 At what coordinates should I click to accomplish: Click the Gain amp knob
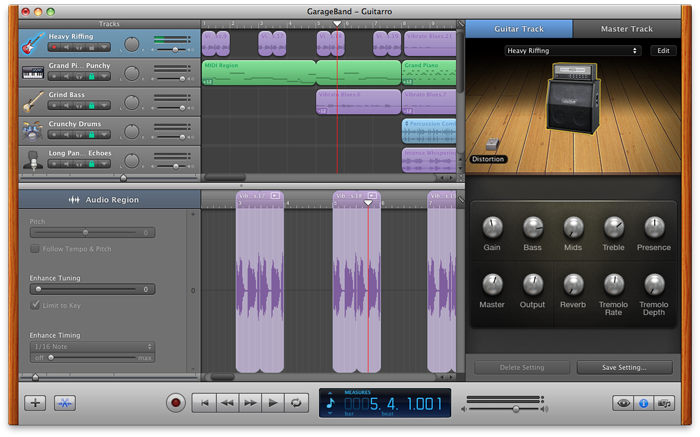[492, 227]
